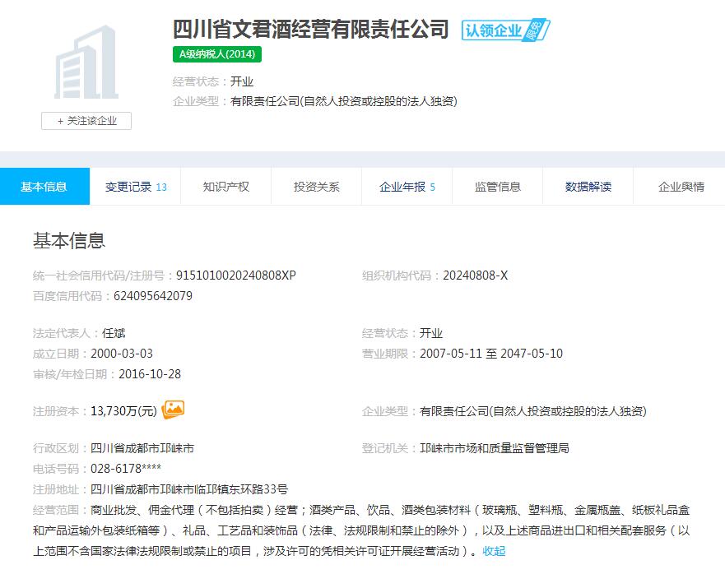The width and height of the screenshot is (725, 588).
Task: Click header enterprise type 有限责任公司 text
Action: pos(344,101)
